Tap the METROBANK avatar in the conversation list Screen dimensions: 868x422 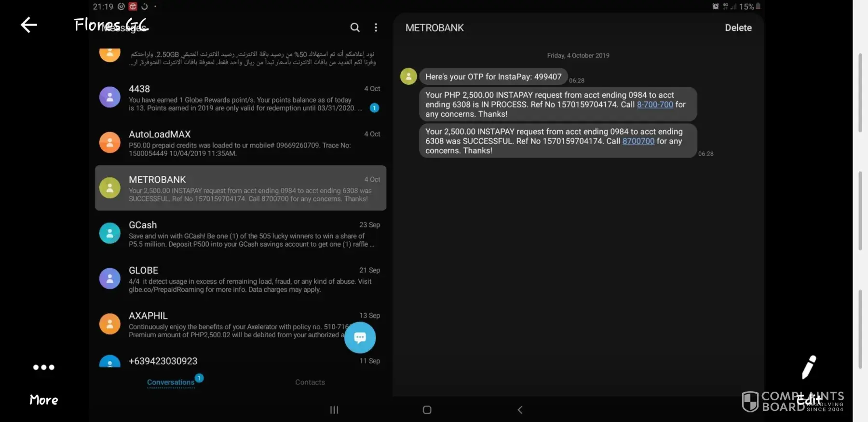110,188
